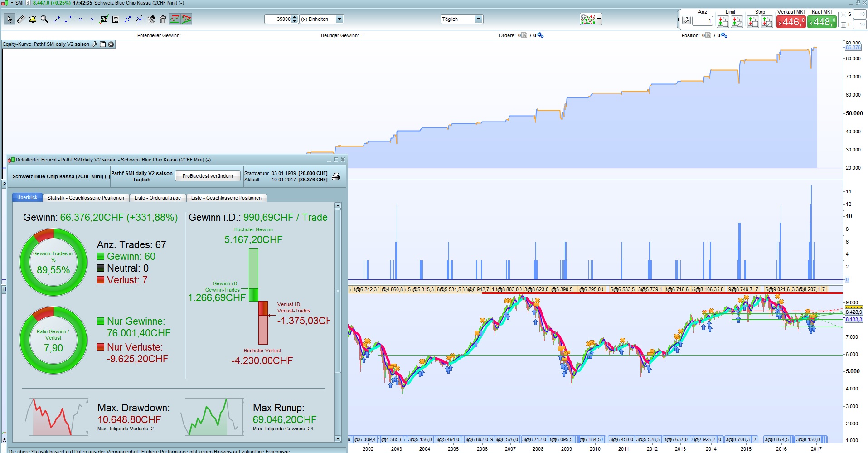Toggle the red triangle pattern tool
Screen dimensions: 868x453
186,19
